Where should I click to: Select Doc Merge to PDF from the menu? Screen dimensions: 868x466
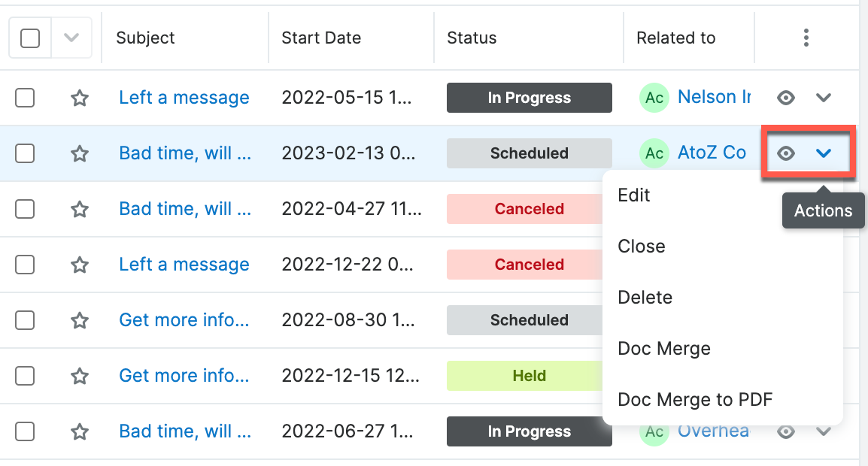[x=695, y=399]
